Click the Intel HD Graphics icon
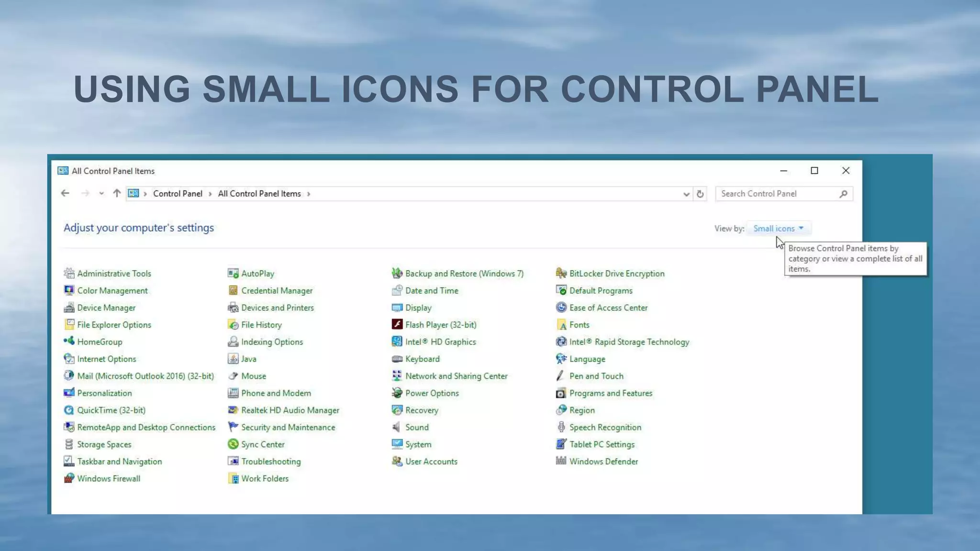The height and width of the screenshot is (551, 980). point(397,342)
